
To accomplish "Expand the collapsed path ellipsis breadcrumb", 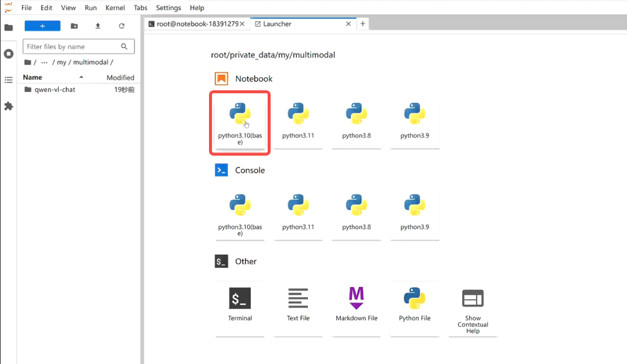I will [44, 62].
